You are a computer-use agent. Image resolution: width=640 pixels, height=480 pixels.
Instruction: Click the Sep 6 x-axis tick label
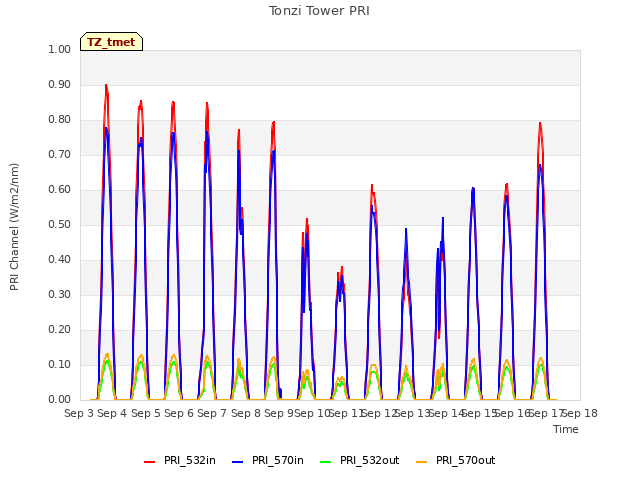click(179, 413)
